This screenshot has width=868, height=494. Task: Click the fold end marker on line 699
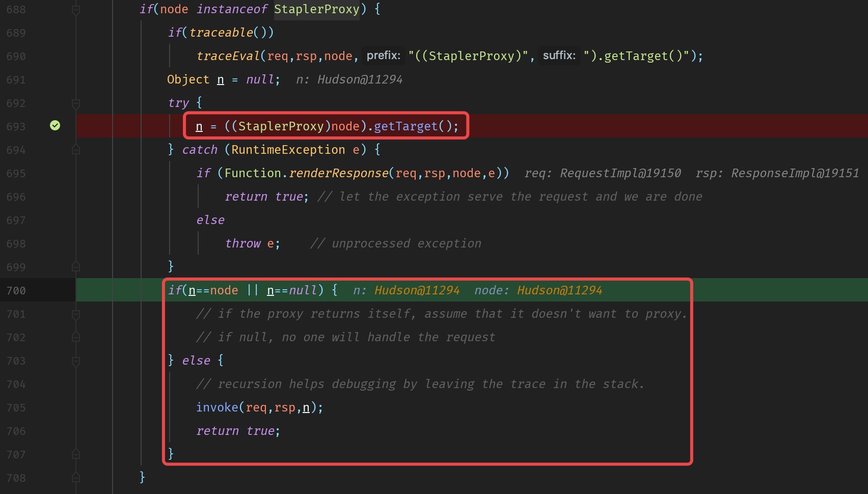[x=76, y=267]
